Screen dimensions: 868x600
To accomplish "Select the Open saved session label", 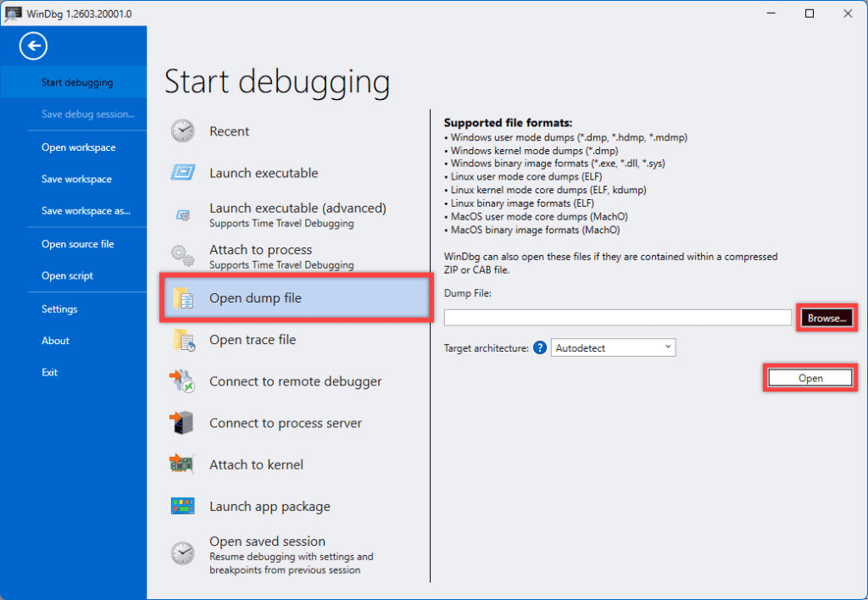I will point(267,541).
